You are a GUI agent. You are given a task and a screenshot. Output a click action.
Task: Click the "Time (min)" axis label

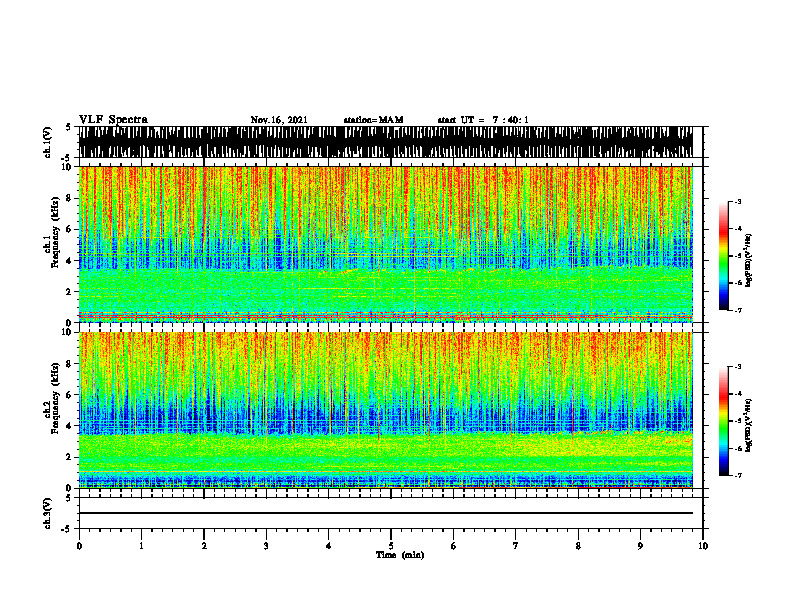coord(400,555)
